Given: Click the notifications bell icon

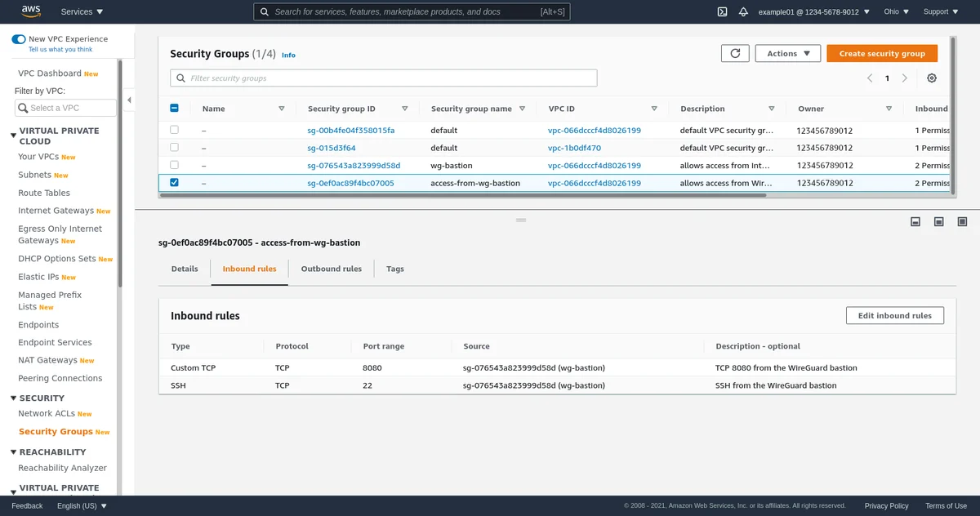Looking at the screenshot, I should (743, 11).
